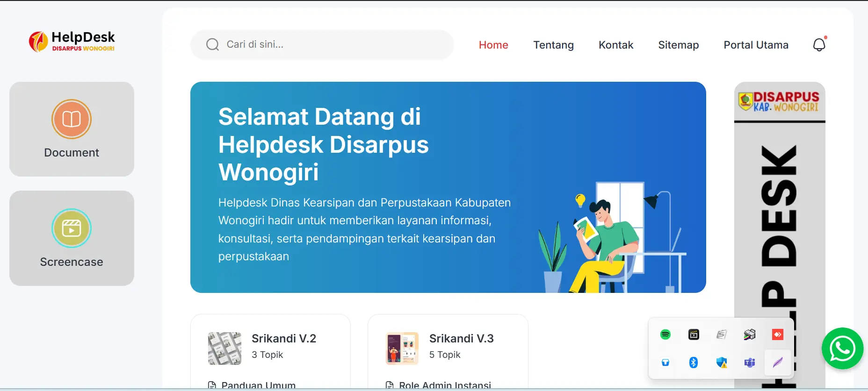Open the Srikandi V.2 thumbnail

[225, 348]
